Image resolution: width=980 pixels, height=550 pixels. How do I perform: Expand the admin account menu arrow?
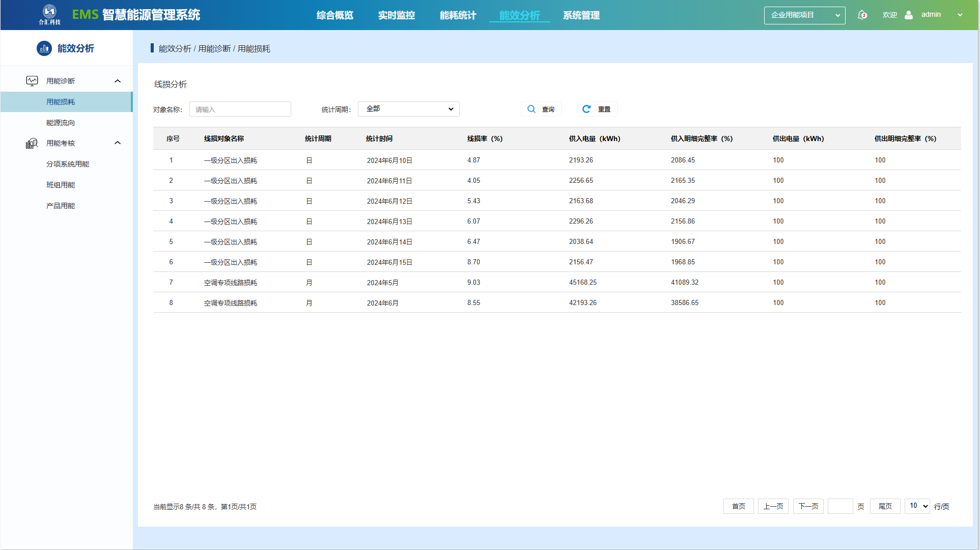pos(960,15)
